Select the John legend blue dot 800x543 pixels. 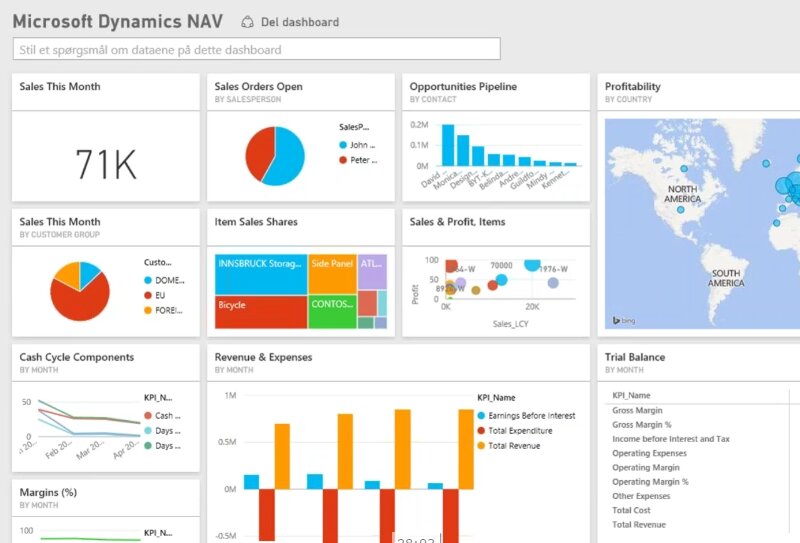pos(343,145)
